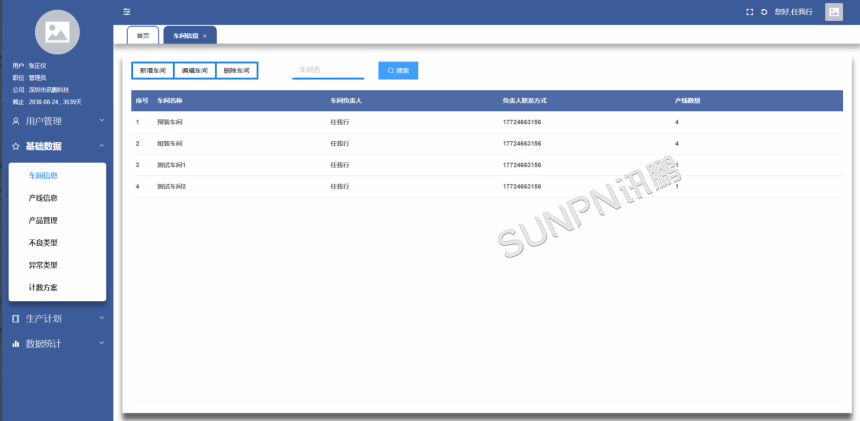Click the large profile avatar in sidebar

point(57,32)
